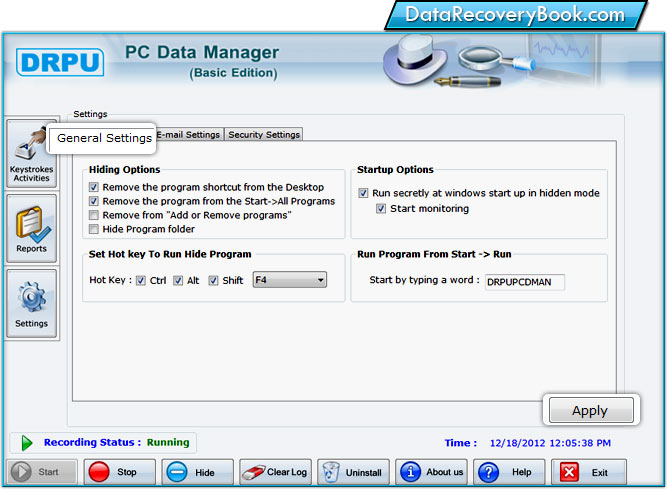Click the time 12/18/2012 12:05:38 PM
The height and width of the screenshot is (489, 667).
pyautogui.click(x=550, y=443)
